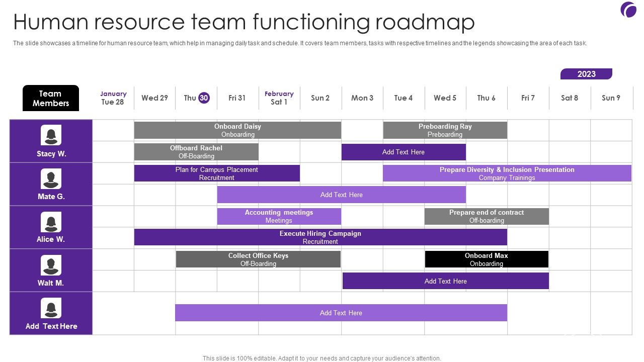The width and height of the screenshot is (644, 362).
Task: Select the Preboarding Ray task bar
Action: click(445, 130)
